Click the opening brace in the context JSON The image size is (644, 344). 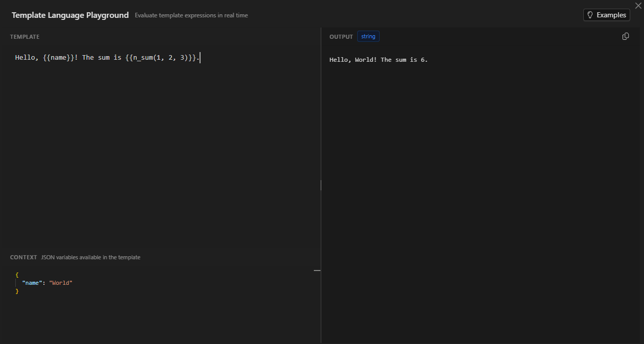[17, 275]
